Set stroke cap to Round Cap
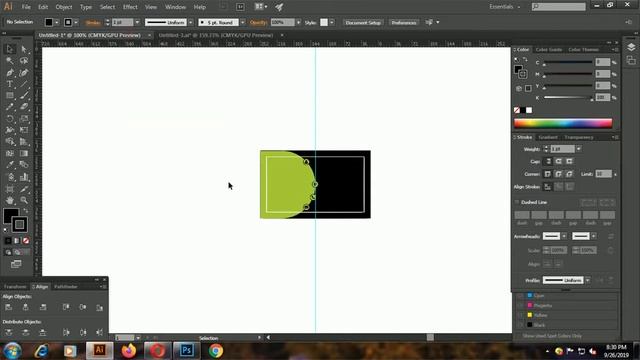Viewport: 640px width, 360px height. (x=558, y=161)
